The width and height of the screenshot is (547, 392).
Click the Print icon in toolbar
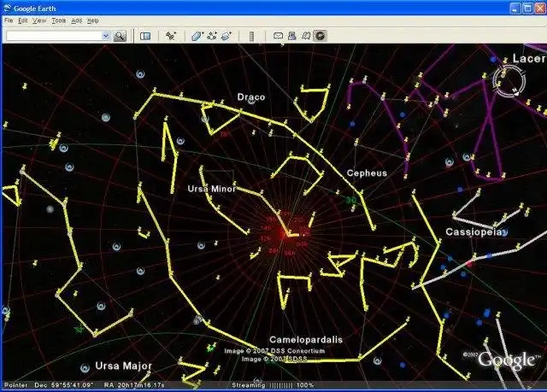292,36
